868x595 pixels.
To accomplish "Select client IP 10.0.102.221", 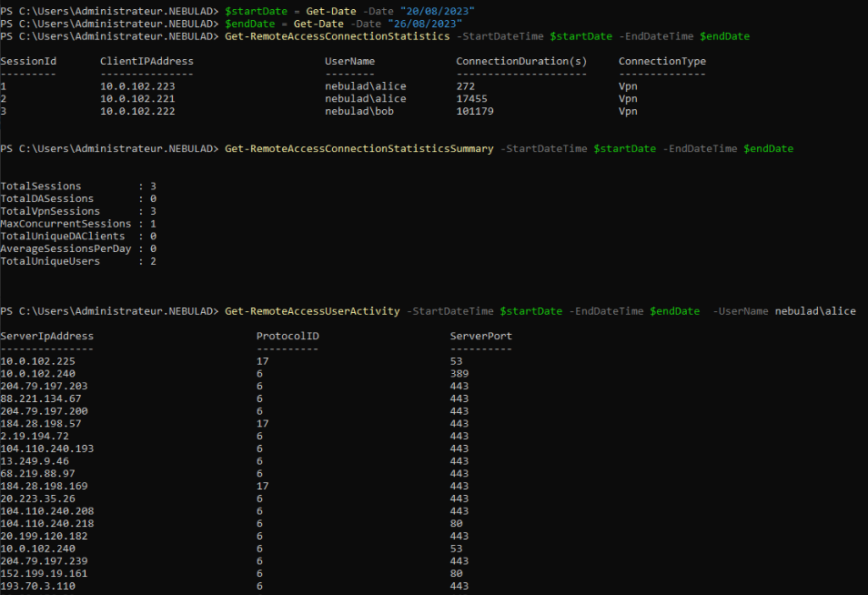I will [137, 98].
